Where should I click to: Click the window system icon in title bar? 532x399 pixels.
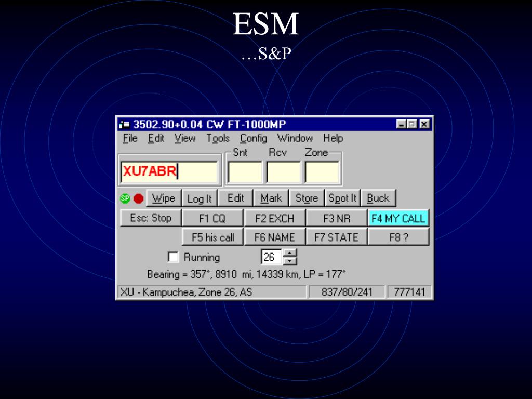pyautogui.click(x=125, y=125)
